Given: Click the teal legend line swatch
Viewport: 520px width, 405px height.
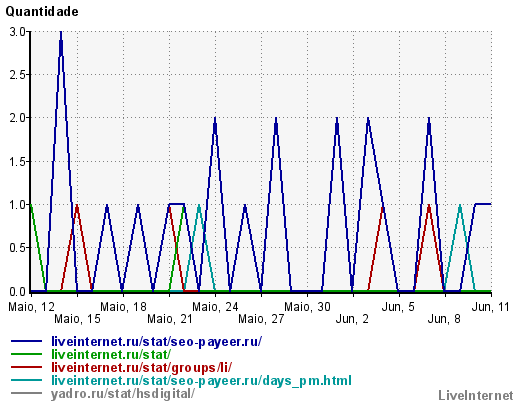Looking at the screenshot, I should pyautogui.click(x=26, y=380).
